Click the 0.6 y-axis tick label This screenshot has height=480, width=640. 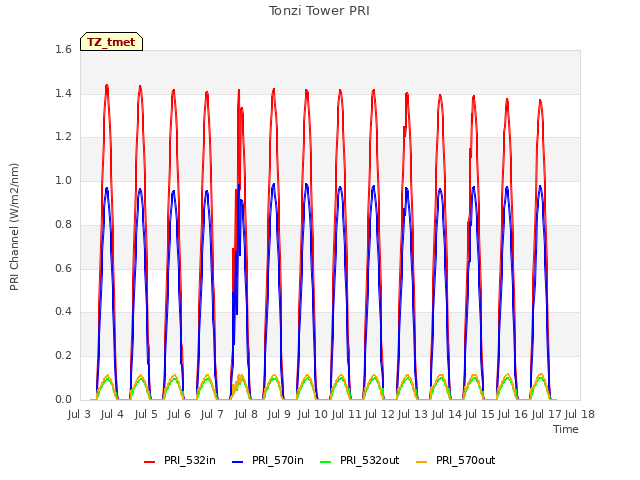[x=63, y=268]
